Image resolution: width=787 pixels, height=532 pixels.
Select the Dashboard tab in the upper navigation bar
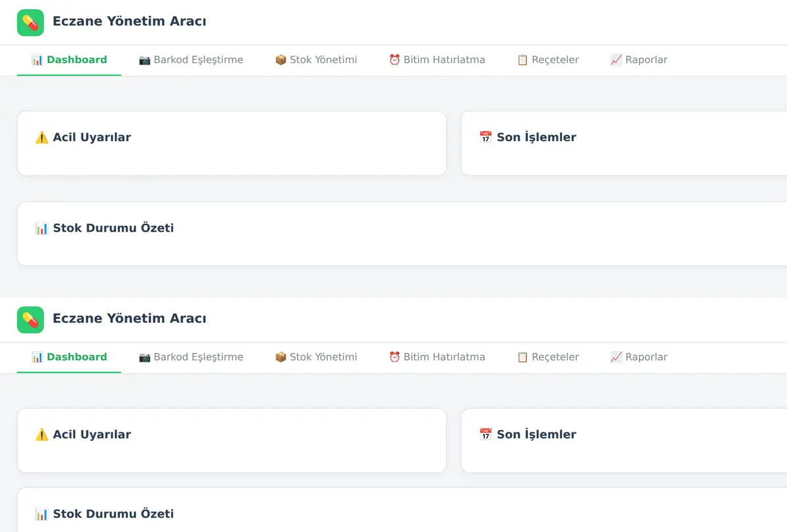pos(69,60)
